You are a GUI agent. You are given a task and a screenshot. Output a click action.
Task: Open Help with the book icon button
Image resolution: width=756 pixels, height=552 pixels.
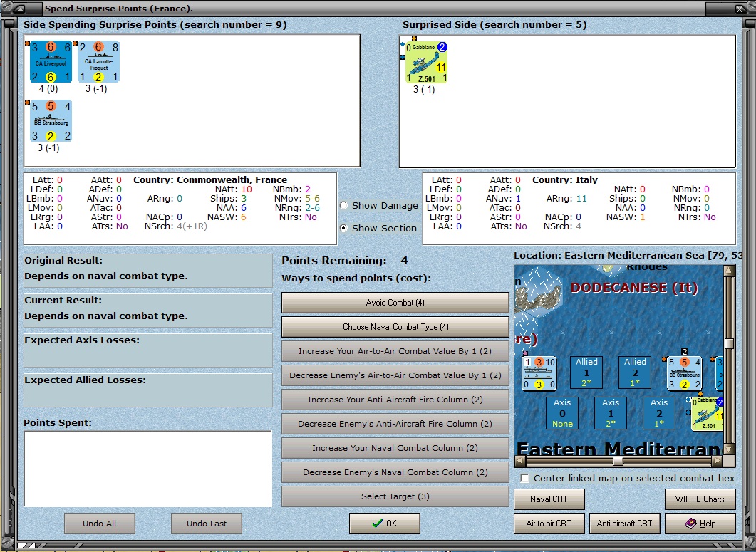click(x=700, y=523)
